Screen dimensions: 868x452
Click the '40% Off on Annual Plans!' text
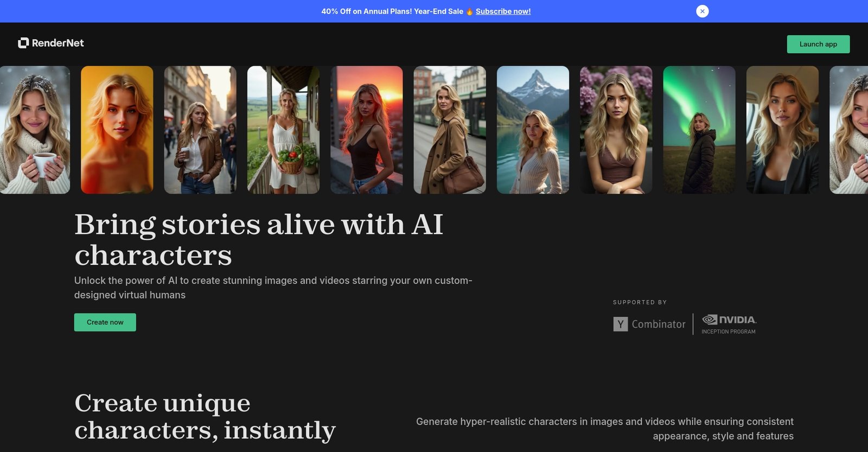367,11
